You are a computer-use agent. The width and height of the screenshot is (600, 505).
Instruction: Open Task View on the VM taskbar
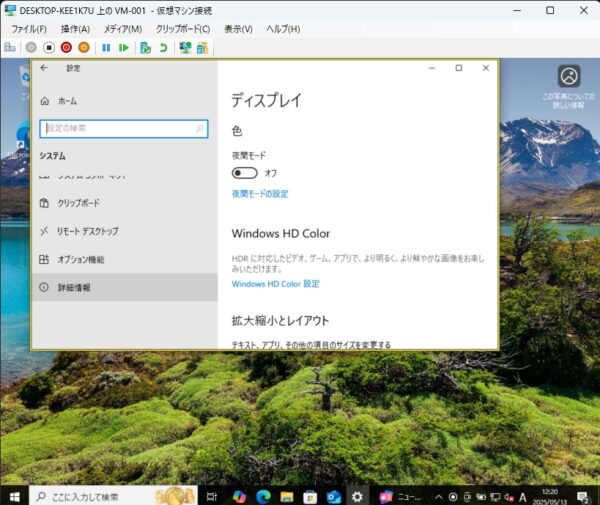pyautogui.click(x=212, y=497)
